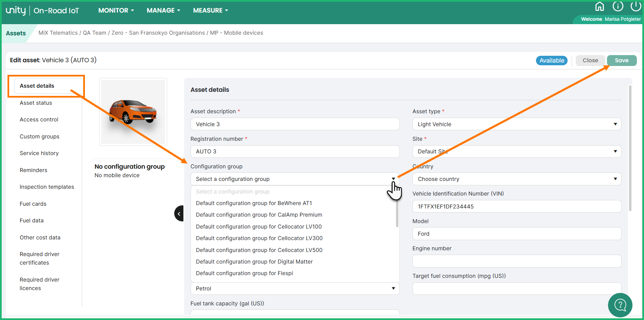Image resolution: width=644 pixels, height=320 pixels.
Task: Select the Assets tab
Action: coord(16,33)
